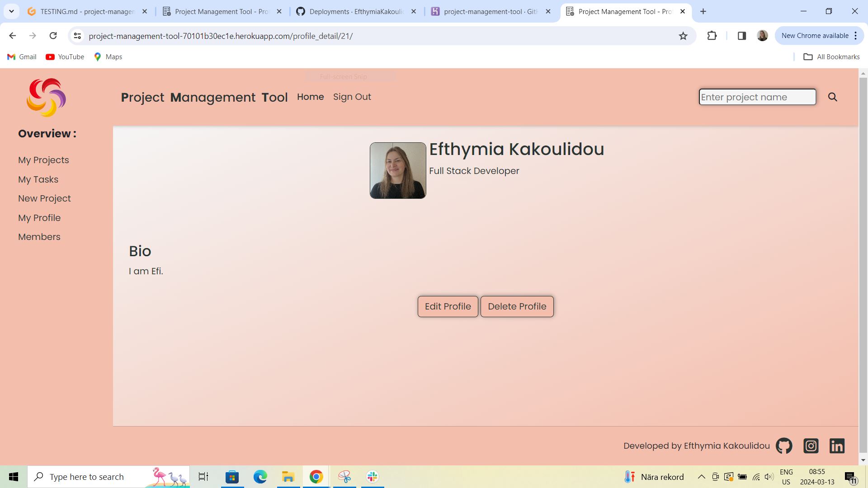Screen dimensions: 868x488
Task: Show the language options via ENG indicator
Action: 787,476
